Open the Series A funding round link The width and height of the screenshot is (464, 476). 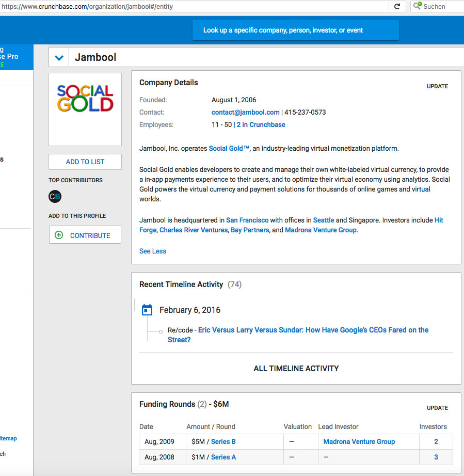[223, 457]
